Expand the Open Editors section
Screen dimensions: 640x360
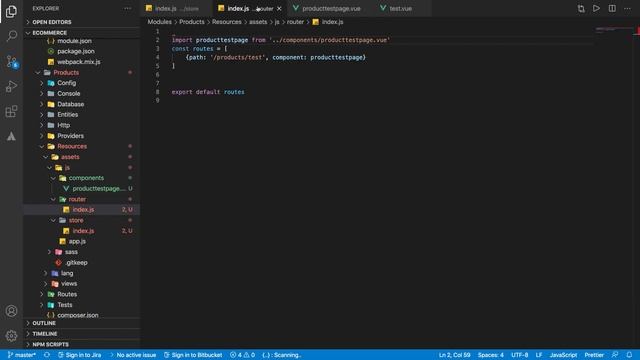(82, 22)
